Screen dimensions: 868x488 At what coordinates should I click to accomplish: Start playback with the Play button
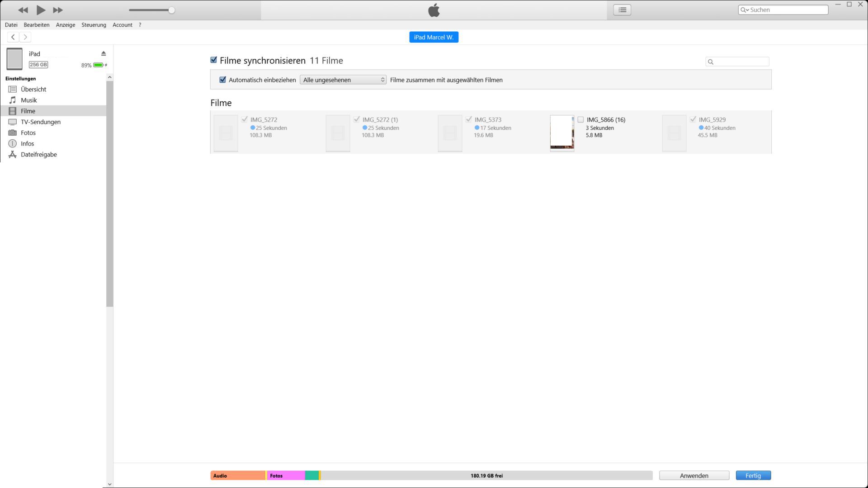point(41,10)
